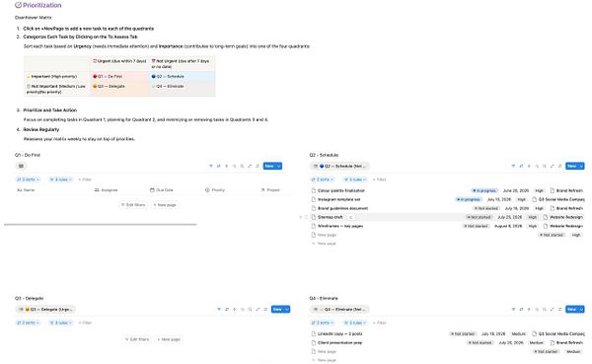Viewport: 592px width, 364px height.
Task: Open filter icon in Q3 Delegate toolbar
Action: click(x=219, y=309)
